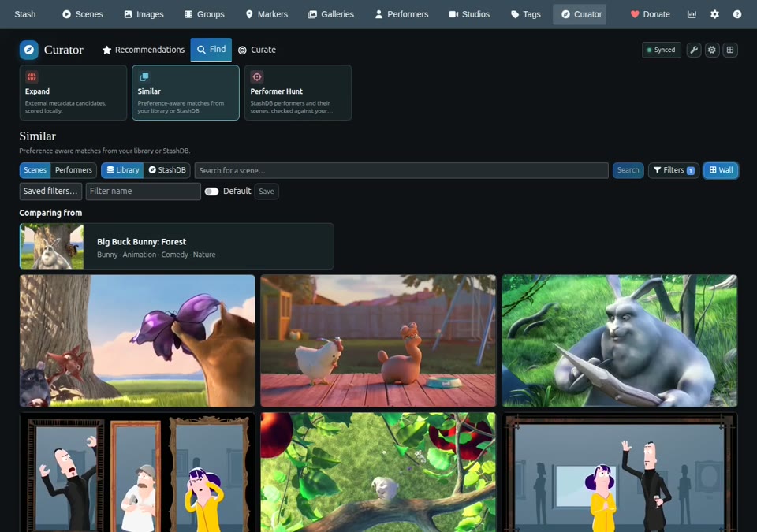Viewport: 757px width, 532px height.
Task: Choose the Library source toggle
Action: 123,170
